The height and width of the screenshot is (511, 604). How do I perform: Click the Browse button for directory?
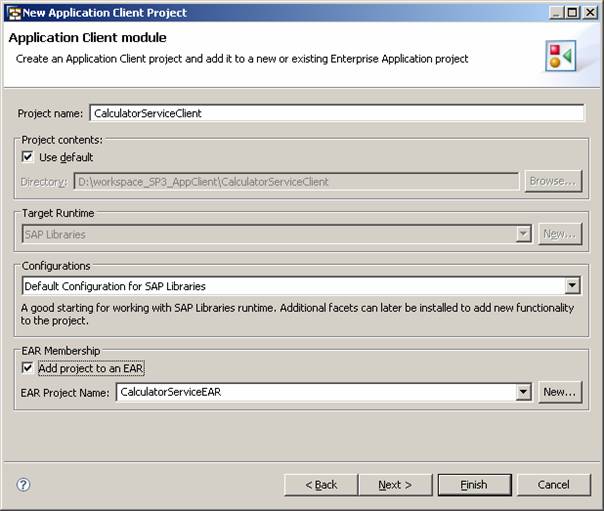point(553,181)
